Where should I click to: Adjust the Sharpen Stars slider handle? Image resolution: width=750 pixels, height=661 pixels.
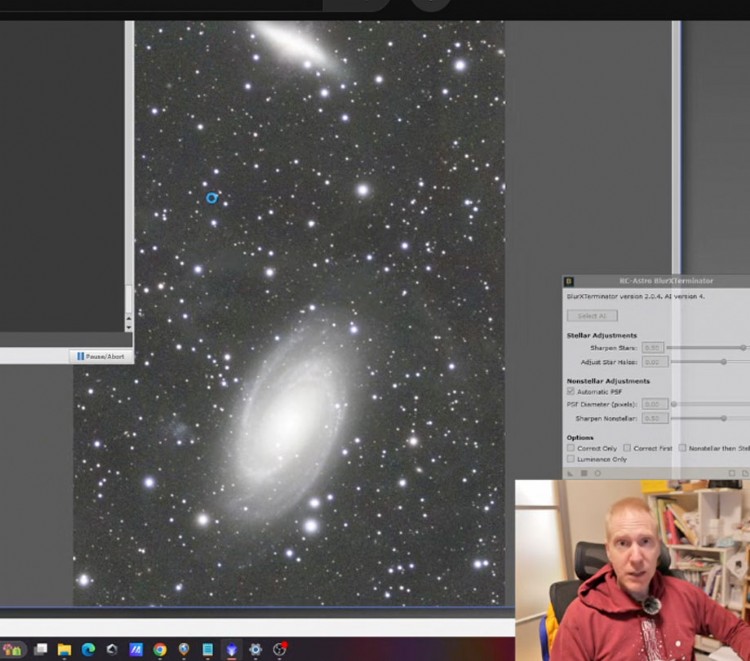click(x=743, y=348)
